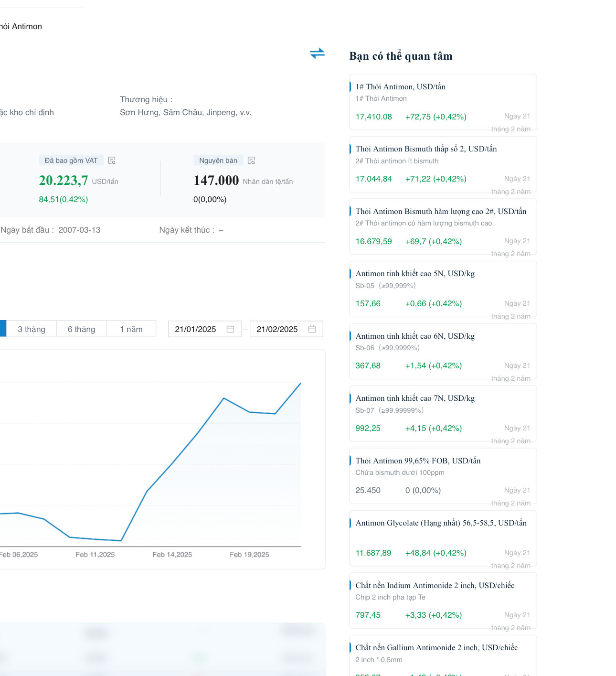The height and width of the screenshot is (676, 616).
Task: Click the blue swap arrows icon
Action: 317,53
